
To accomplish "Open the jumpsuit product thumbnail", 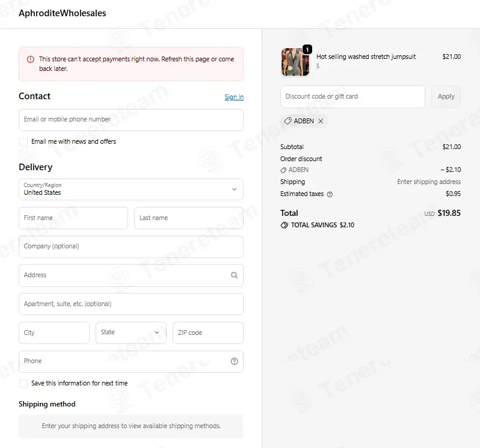I will [x=295, y=62].
